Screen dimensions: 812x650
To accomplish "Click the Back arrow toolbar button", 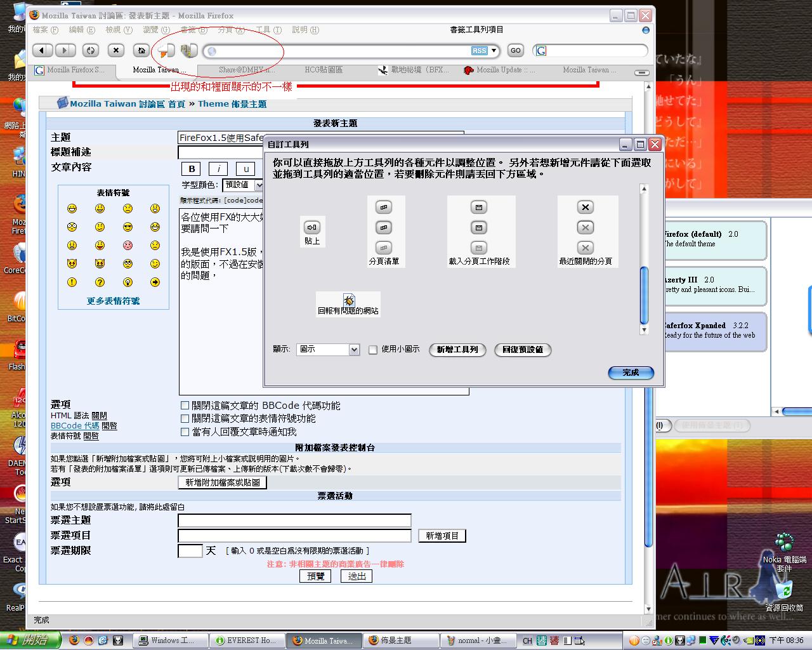I will tap(42, 50).
